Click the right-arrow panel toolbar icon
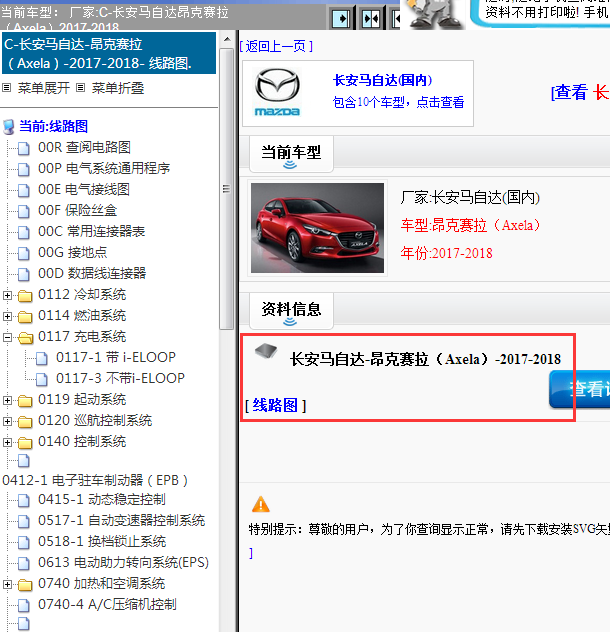 click(x=341, y=19)
